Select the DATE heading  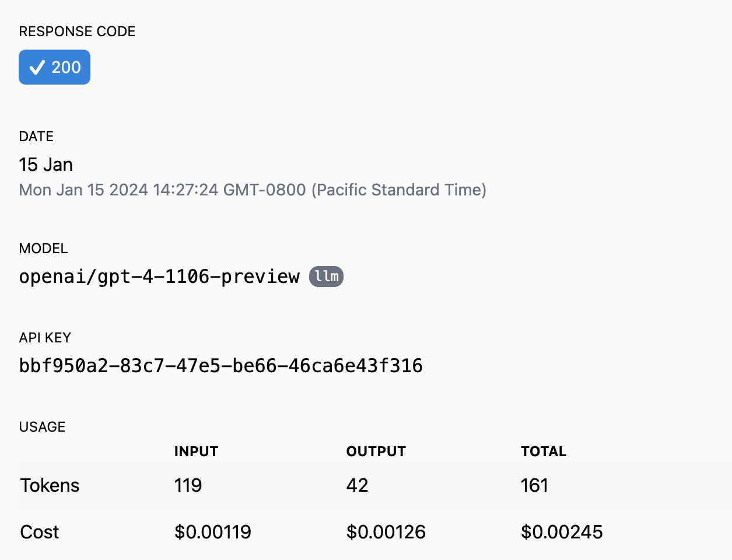click(x=36, y=136)
